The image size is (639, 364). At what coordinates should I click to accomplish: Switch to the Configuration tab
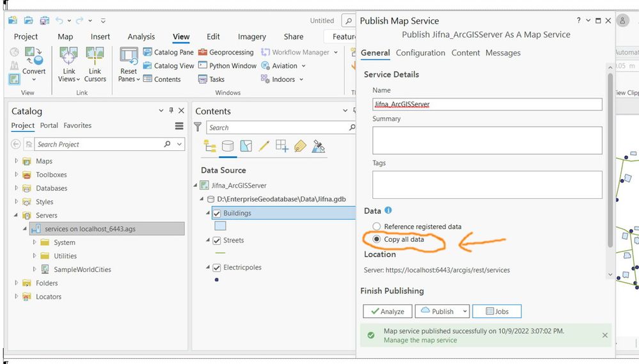coord(420,53)
